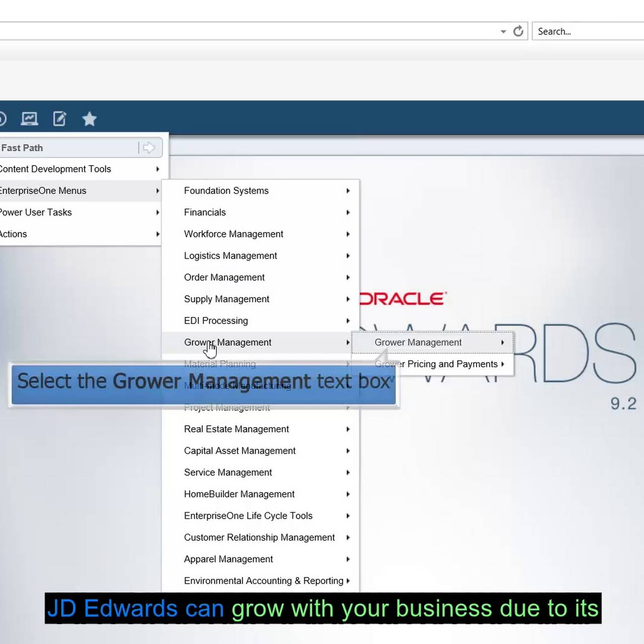Viewport: 644px width, 644px height.
Task: Select Customer Relationship Management item
Action: tap(261, 537)
